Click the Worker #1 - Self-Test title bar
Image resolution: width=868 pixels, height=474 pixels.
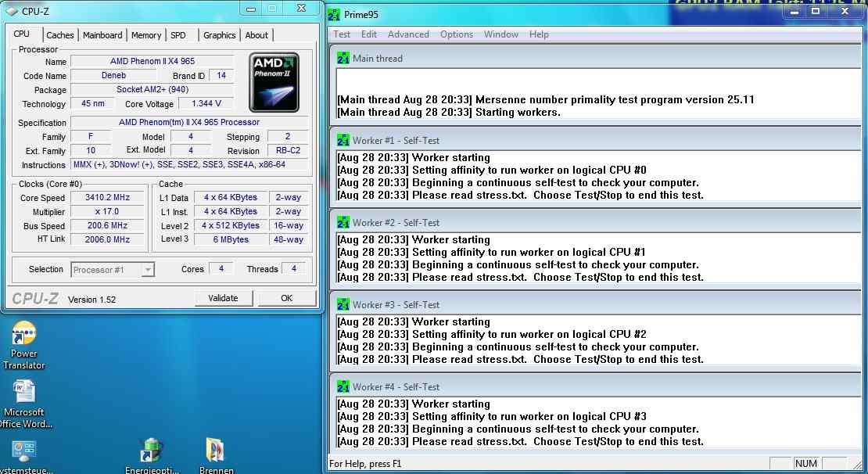click(x=596, y=140)
